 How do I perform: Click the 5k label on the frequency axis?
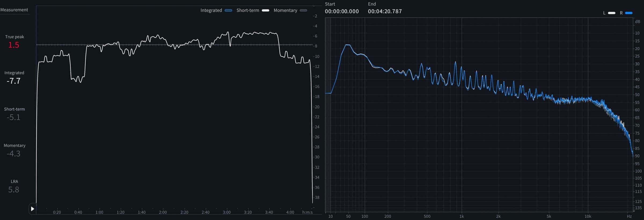549,216
